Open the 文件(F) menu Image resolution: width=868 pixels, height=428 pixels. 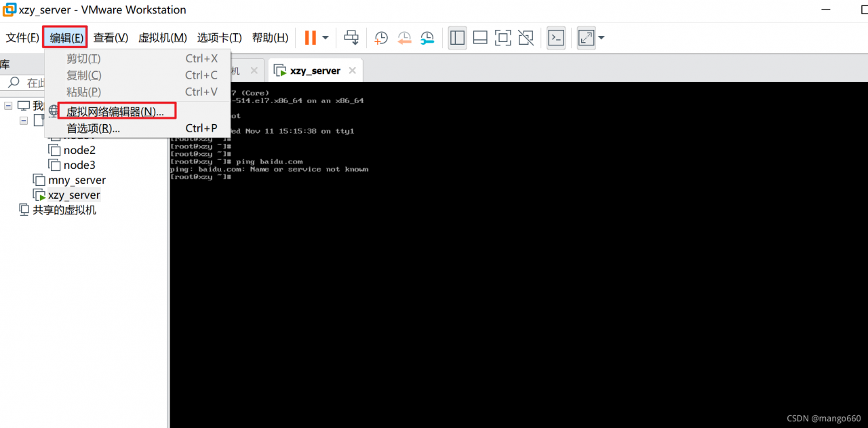(22, 38)
